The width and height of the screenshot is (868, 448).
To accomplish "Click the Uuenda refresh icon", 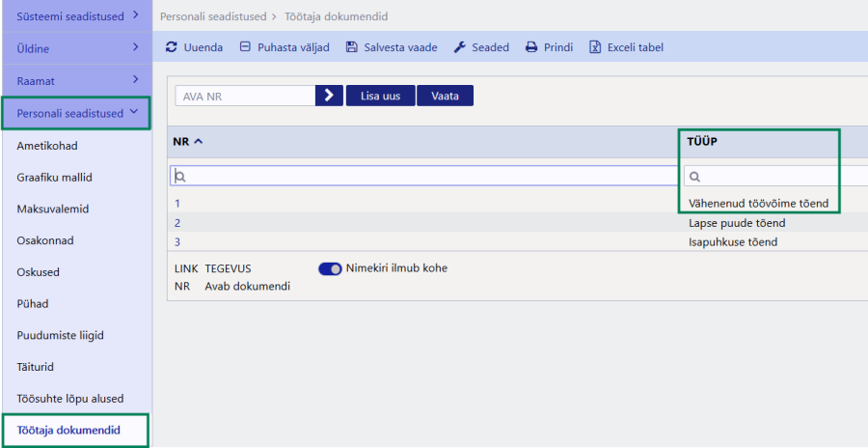I will [x=172, y=47].
